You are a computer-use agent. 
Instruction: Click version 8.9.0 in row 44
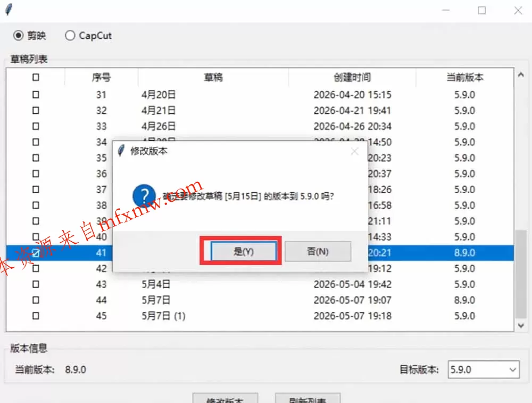point(465,300)
